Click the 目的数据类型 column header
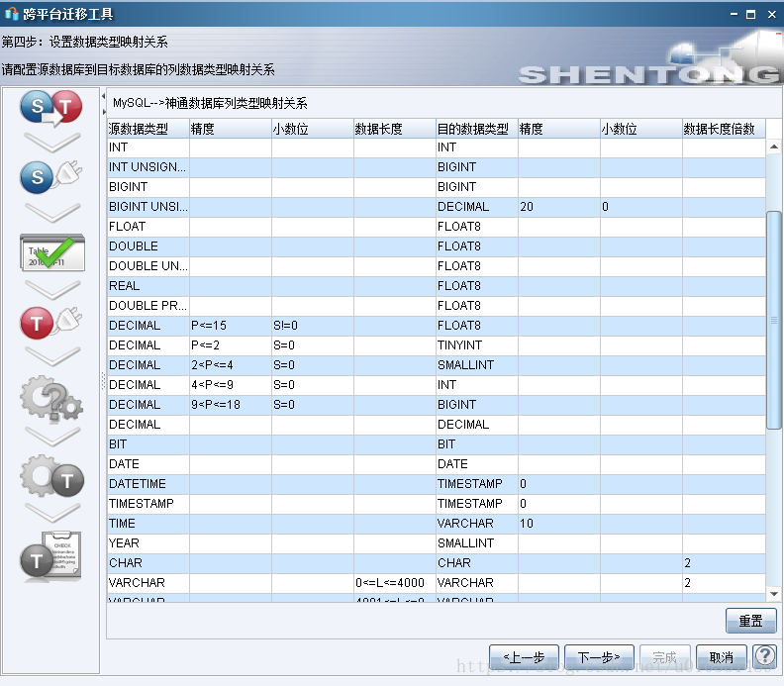The image size is (784, 686). (x=477, y=129)
